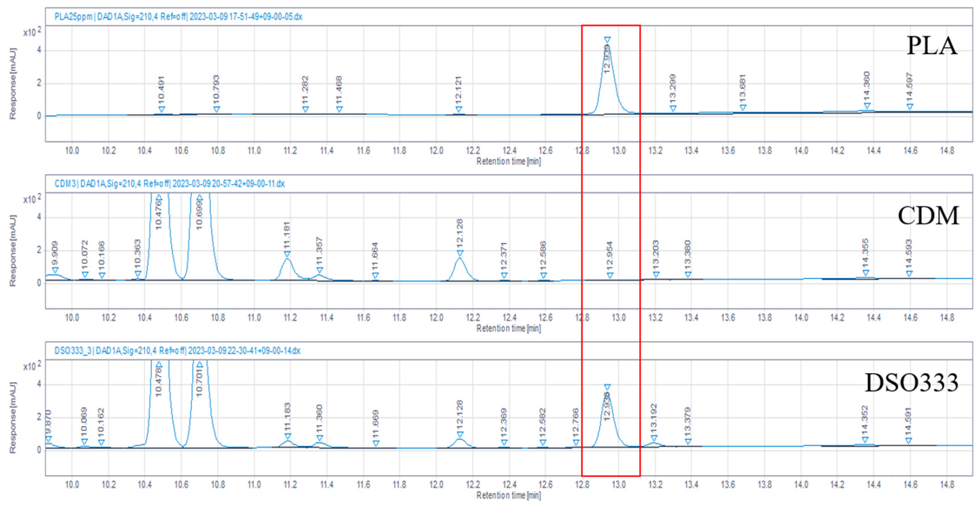Viewport: 980px width, 506px height.
Task: Click the DSO333 label in bottom chromatogram
Action: coord(911,382)
